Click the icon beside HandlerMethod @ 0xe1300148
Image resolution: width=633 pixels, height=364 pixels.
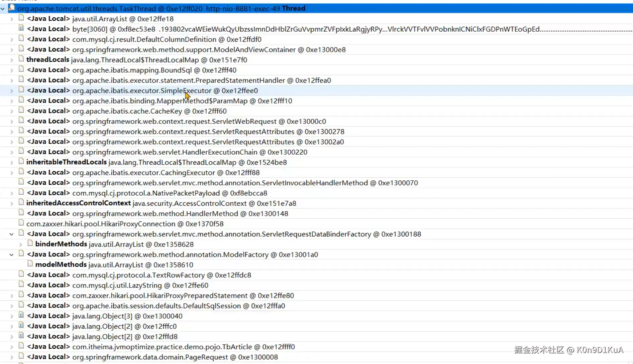(x=21, y=212)
